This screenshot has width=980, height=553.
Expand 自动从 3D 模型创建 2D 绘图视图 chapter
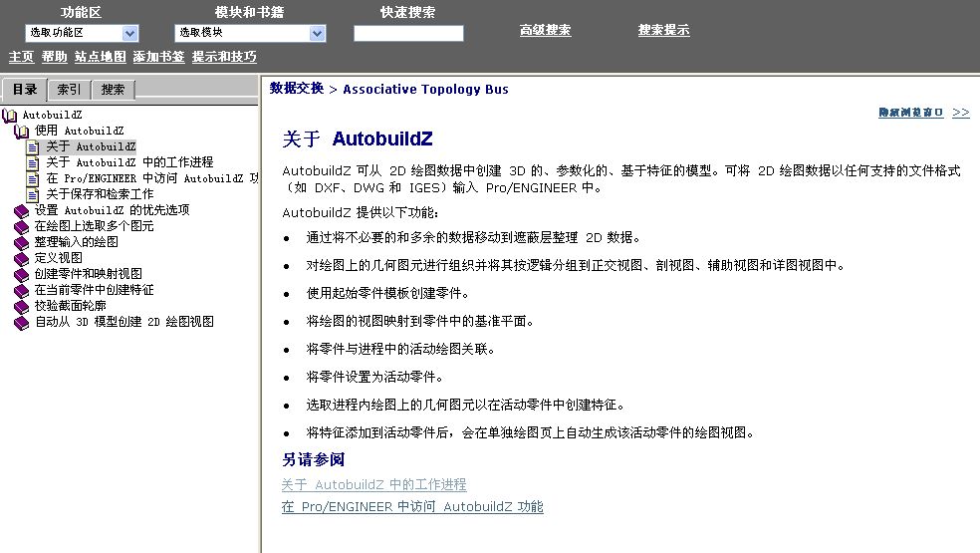(x=124, y=322)
